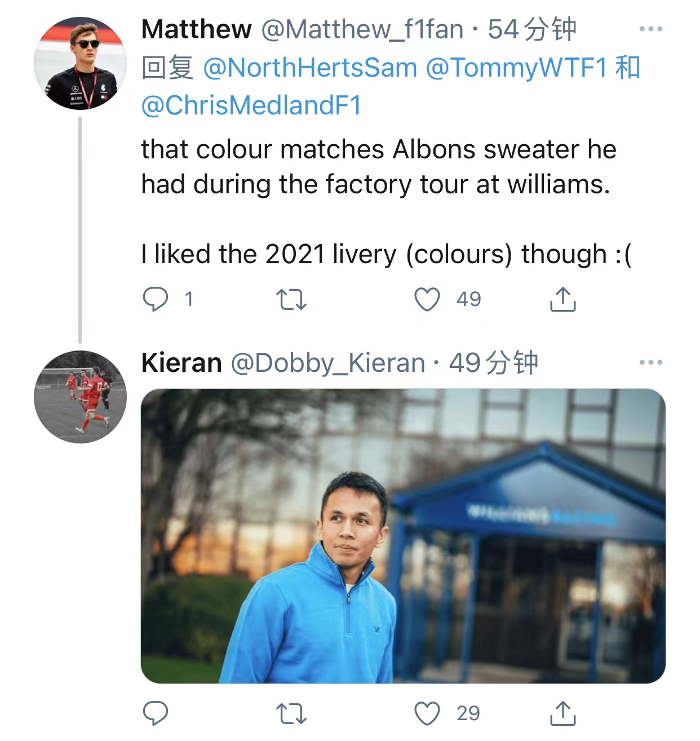Open Matthew's profile picture
The width and height of the screenshot is (700, 741).
click(80, 63)
